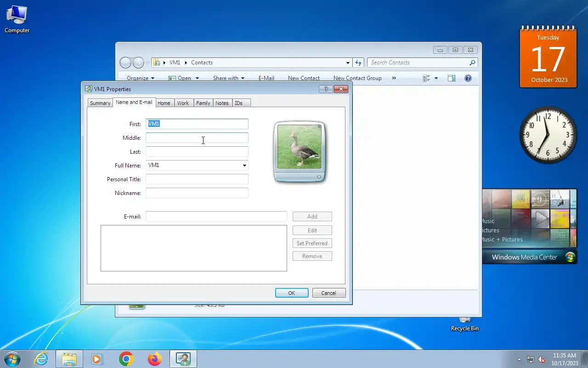
Task: Expand the Open dropdown arrow
Action: pos(197,78)
